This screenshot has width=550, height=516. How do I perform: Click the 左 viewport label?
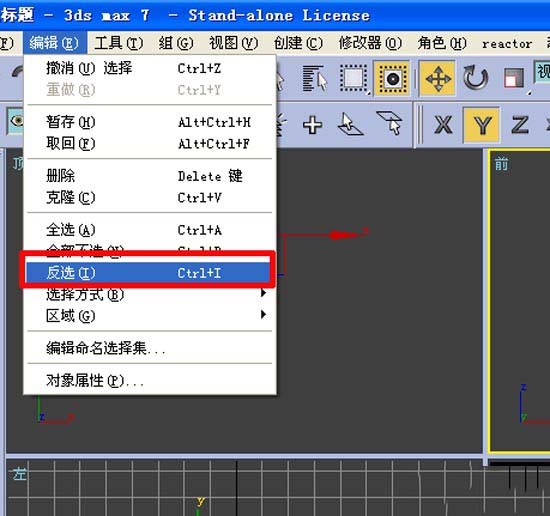pyautogui.click(x=19, y=474)
